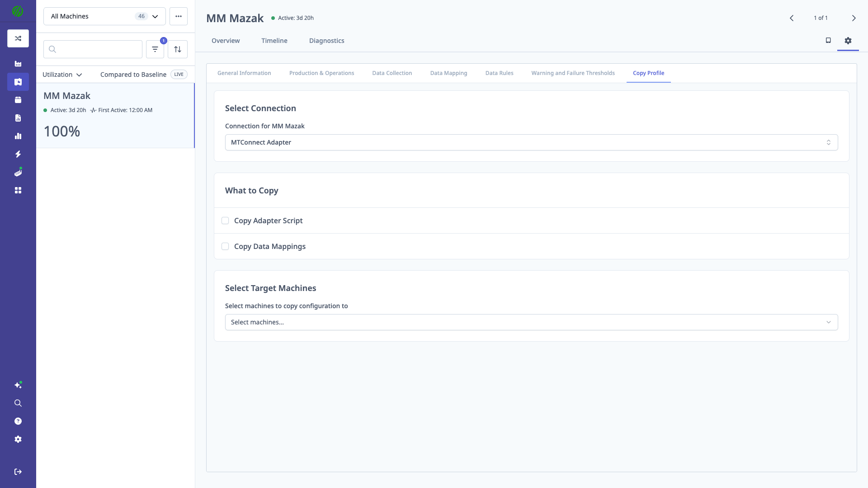Open the report document icon in sidebar

[x=18, y=118]
